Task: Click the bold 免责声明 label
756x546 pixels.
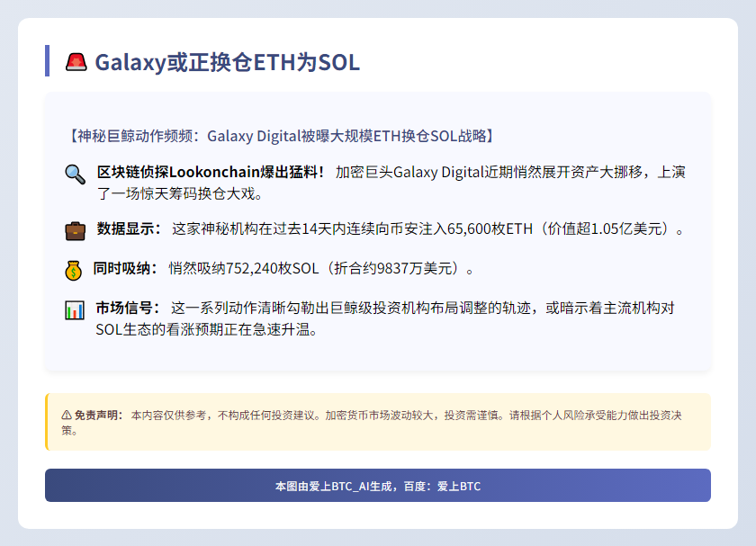Action: point(99,415)
